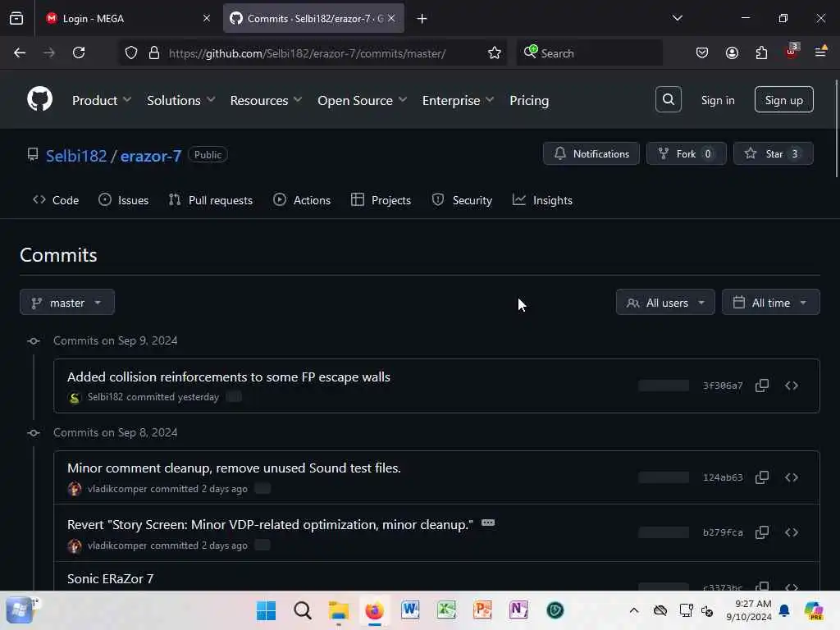
Task: Star the erazor-7 repository
Action: [773, 153]
